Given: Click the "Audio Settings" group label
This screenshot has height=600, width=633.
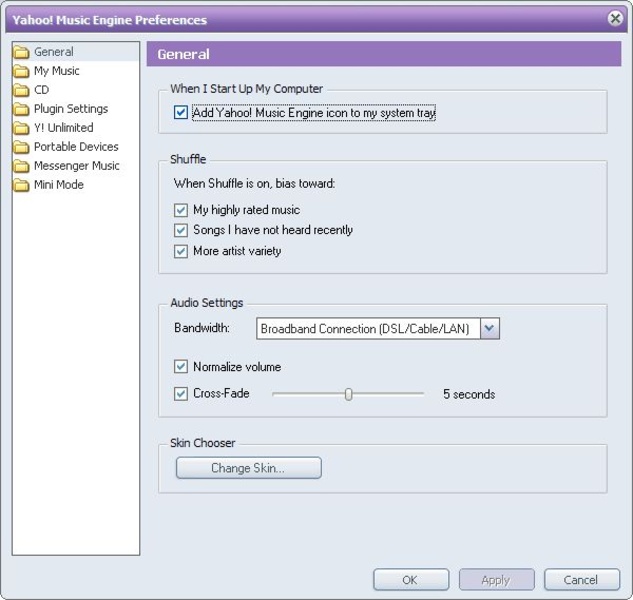Looking at the screenshot, I should [207, 303].
